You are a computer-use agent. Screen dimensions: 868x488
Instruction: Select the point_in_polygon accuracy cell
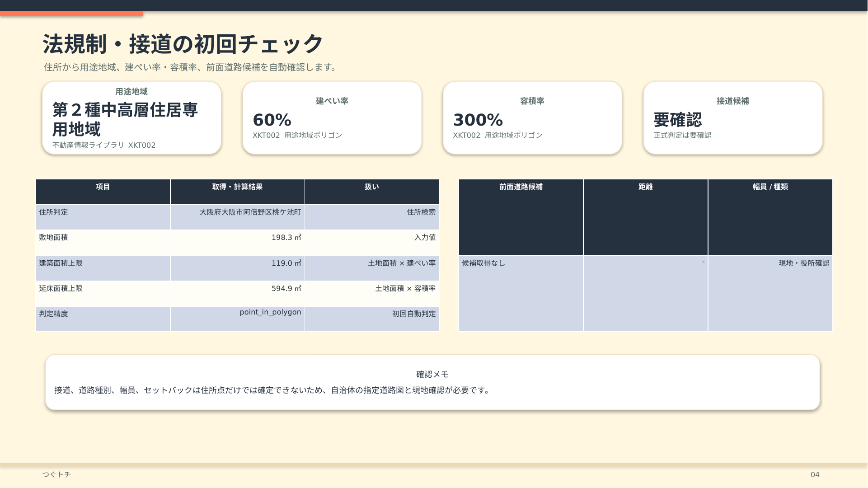(238, 319)
